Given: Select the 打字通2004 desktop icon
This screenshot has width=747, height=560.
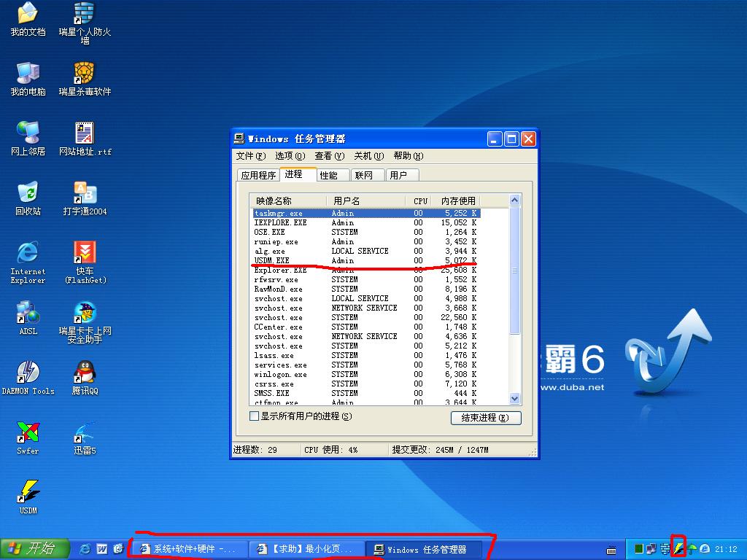Looking at the screenshot, I should tap(85, 194).
